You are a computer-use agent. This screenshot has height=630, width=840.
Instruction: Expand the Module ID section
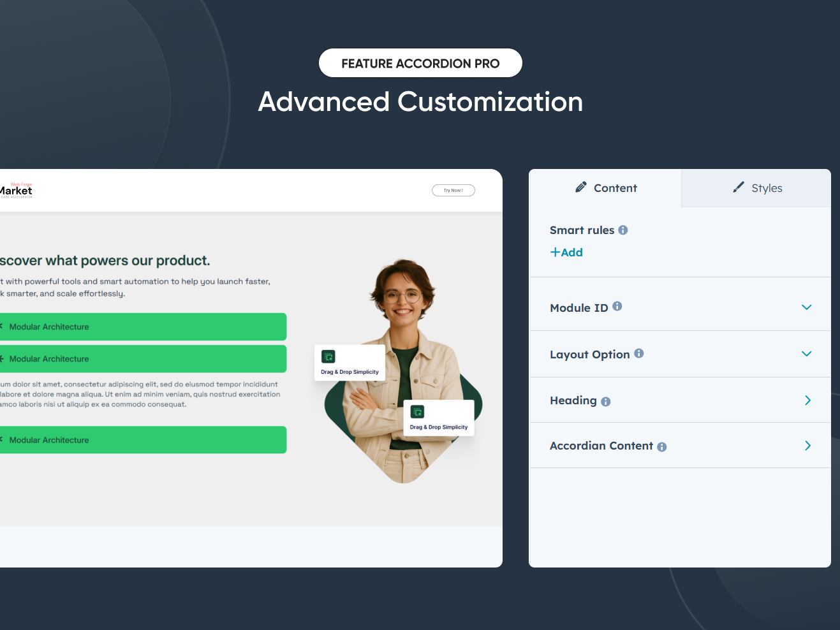[x=806, y=307]
